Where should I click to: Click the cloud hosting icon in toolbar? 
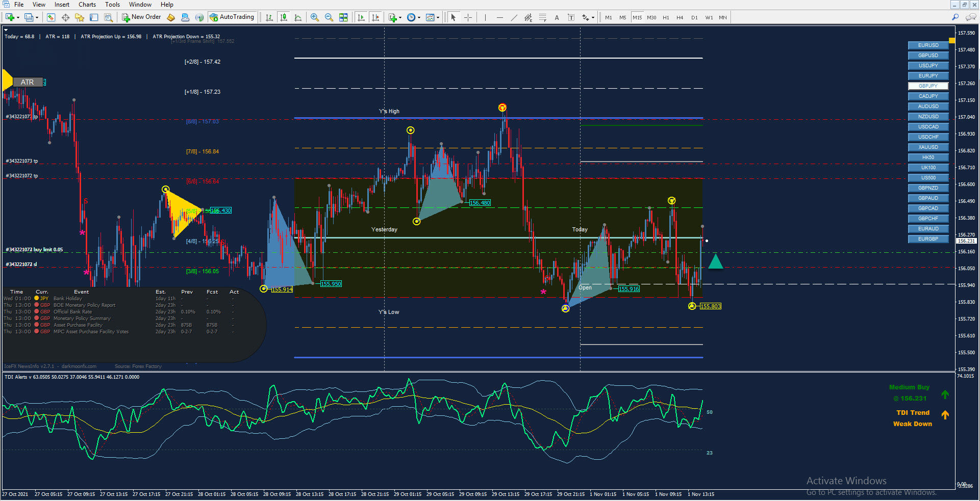[x=185, y=17]
